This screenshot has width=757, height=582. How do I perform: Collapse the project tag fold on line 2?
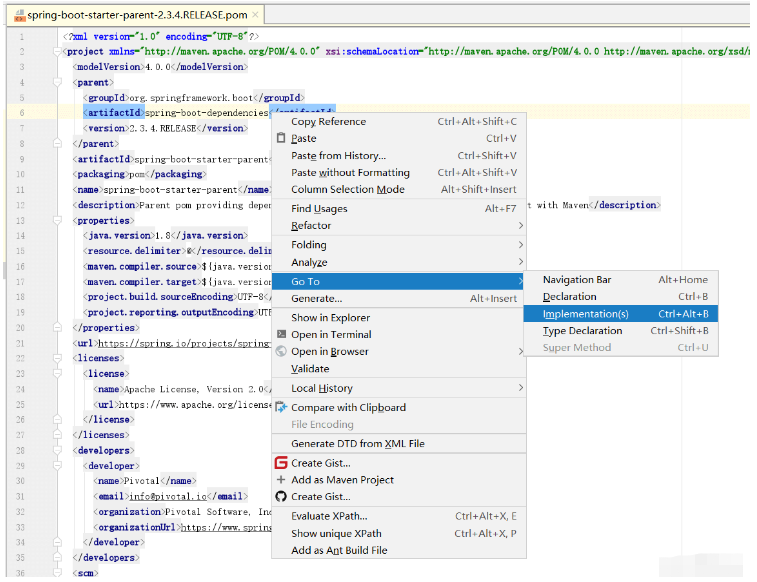57,51
